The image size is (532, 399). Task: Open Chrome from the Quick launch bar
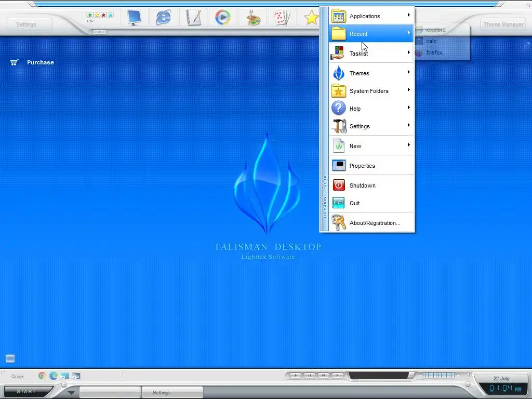[42, 376]
